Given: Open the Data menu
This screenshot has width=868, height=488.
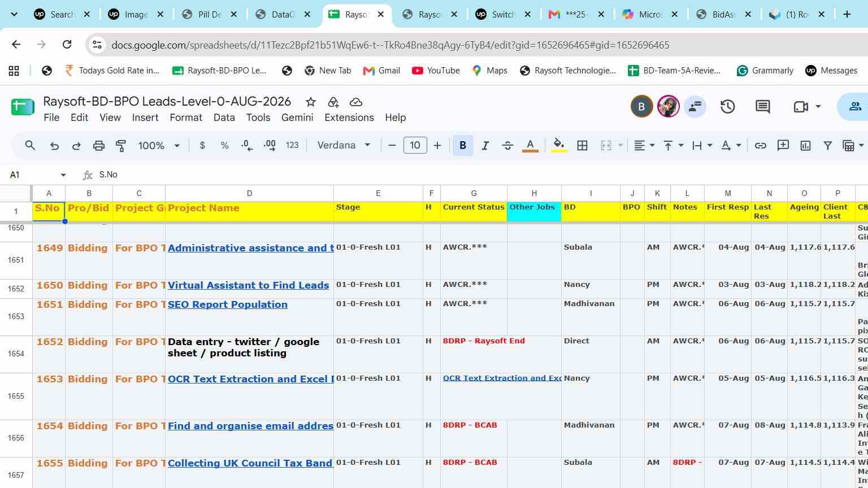Looking at the screenshot, I should pyautogui.click(x=224, y=117).
